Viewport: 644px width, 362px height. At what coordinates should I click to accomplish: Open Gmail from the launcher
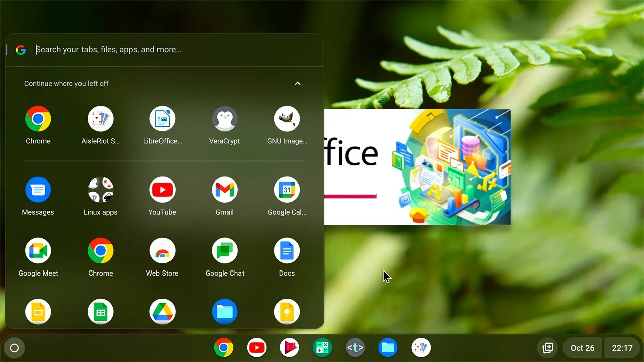click(224, 190)
